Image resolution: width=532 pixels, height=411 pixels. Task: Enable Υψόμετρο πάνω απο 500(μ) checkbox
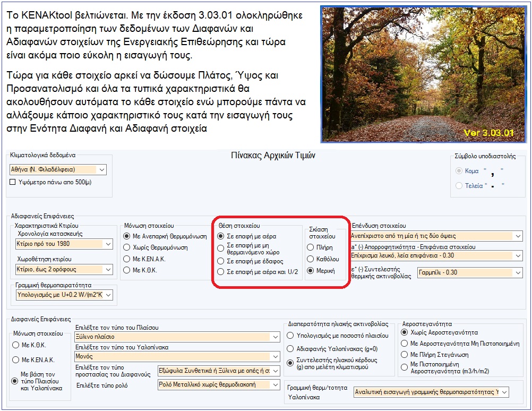tap(13, 182)
